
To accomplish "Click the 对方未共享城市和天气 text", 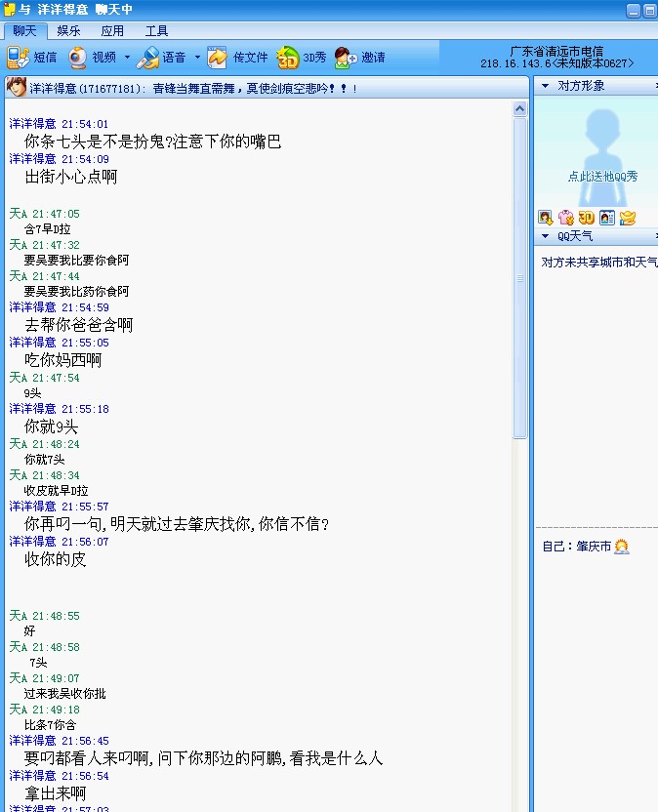I will pos(599,263).
